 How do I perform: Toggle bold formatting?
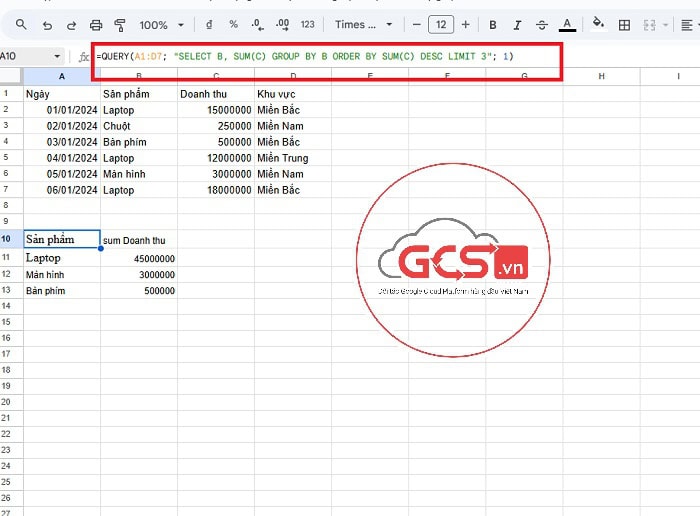point(493,24)
